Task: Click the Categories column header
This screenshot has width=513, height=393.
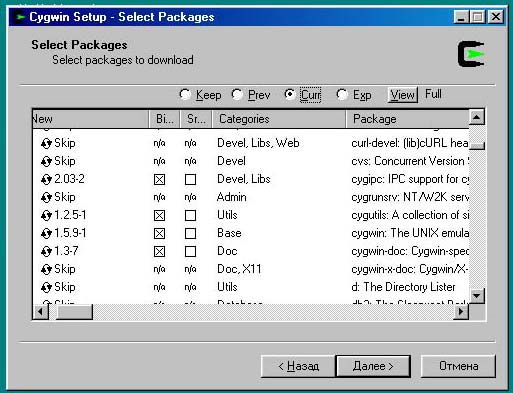Action: click(x=279, y=119)
